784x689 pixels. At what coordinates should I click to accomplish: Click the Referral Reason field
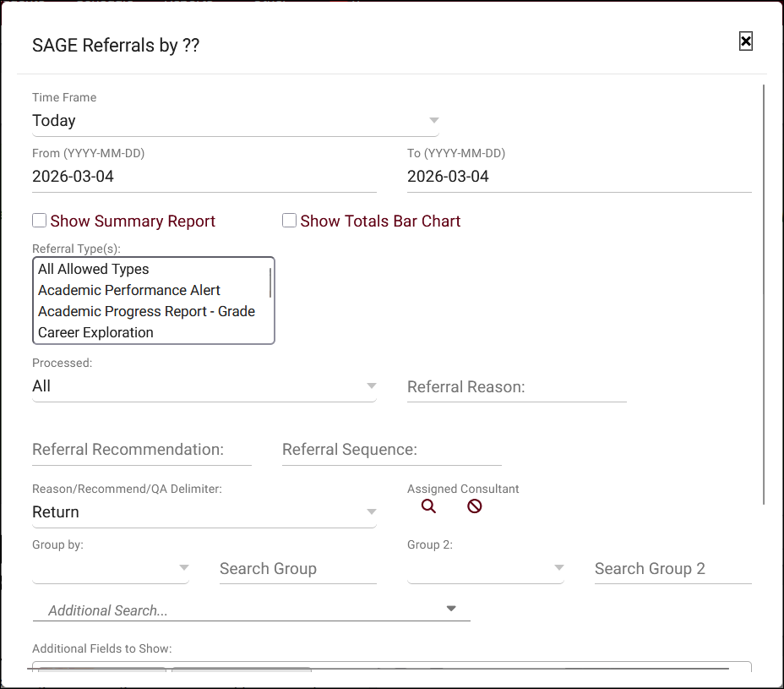point(516,387)
